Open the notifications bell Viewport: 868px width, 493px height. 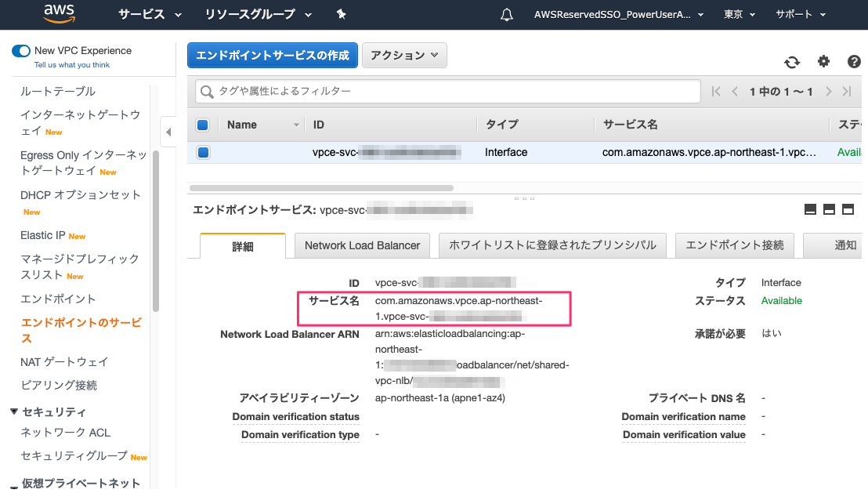507,15
